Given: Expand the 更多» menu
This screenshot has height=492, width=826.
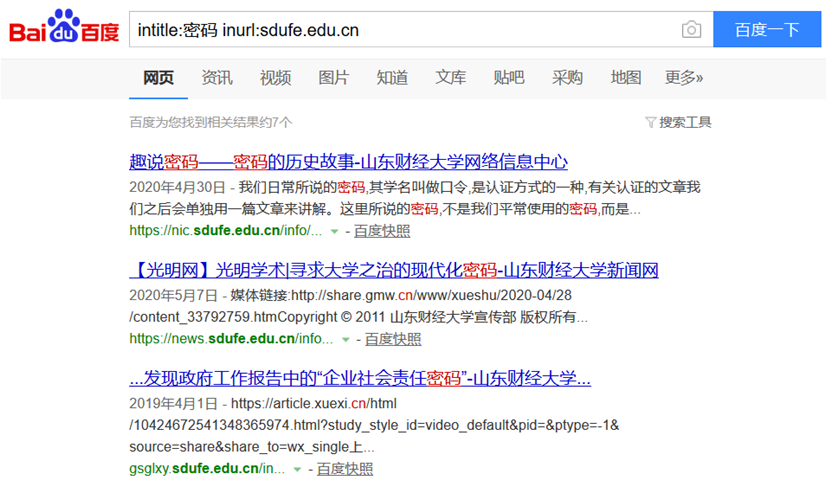Looking at the screenshot, I should [x=684, y=78].
